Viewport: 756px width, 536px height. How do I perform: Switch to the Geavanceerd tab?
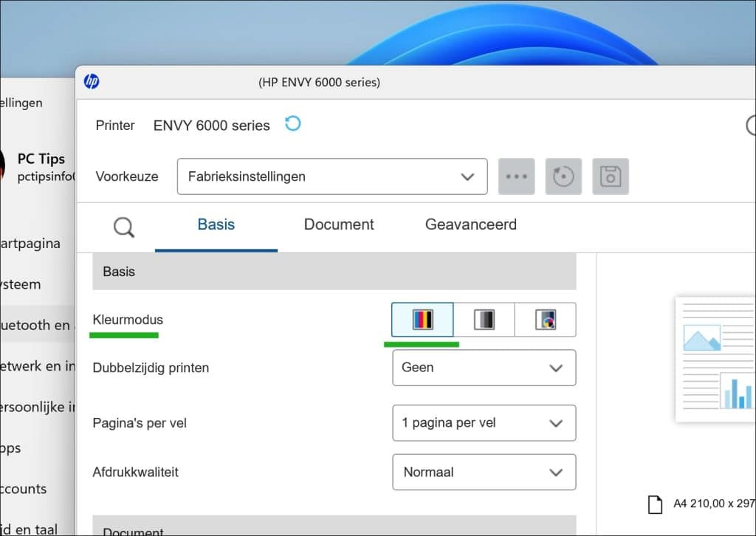point(470,224)
